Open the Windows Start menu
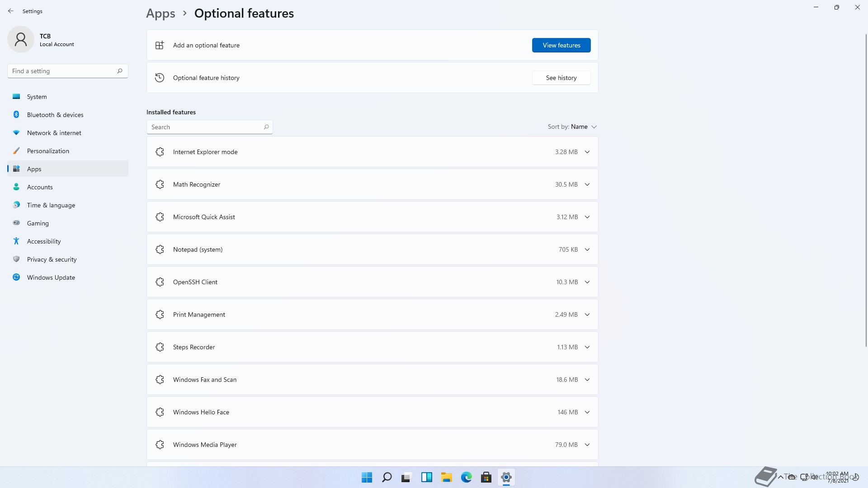 pyautogui.click(x=367, y=477)
